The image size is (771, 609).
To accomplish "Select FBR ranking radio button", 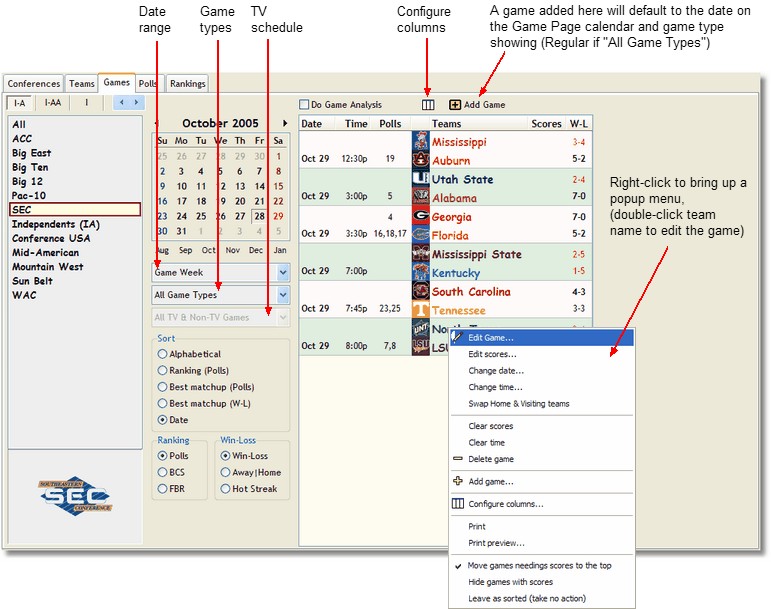I will 162,489.
